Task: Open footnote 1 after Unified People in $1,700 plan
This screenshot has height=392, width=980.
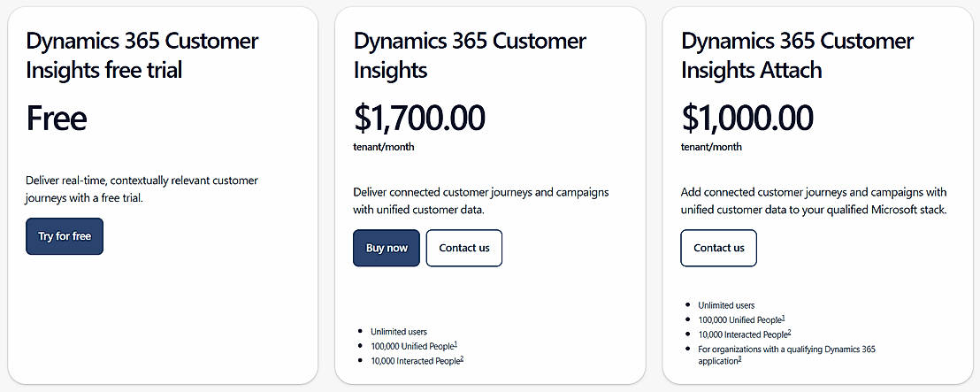Action: pos(456,343)
